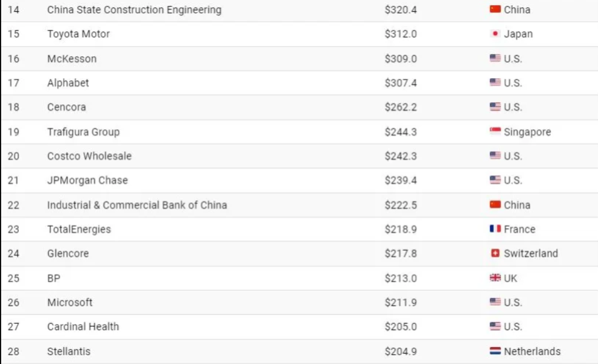Image resolution: width=598 pixels, height=364 pixels.
Task: Click China flag in ICBC row
Action: 495,204
